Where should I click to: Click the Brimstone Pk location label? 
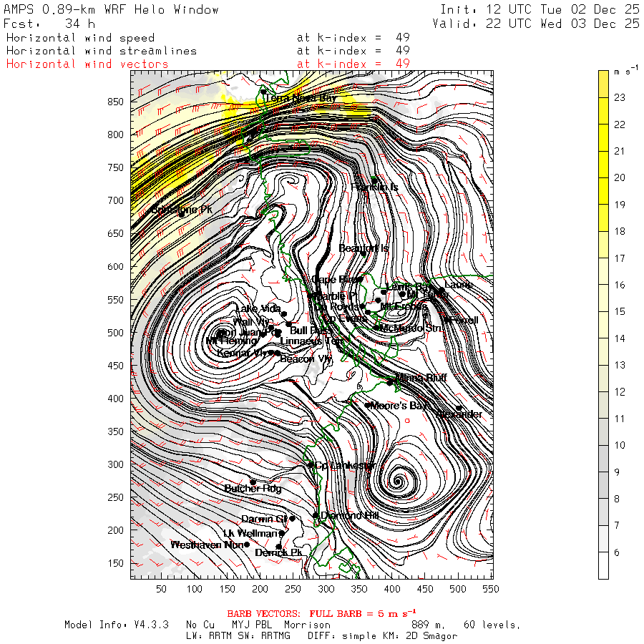[182, 210]
